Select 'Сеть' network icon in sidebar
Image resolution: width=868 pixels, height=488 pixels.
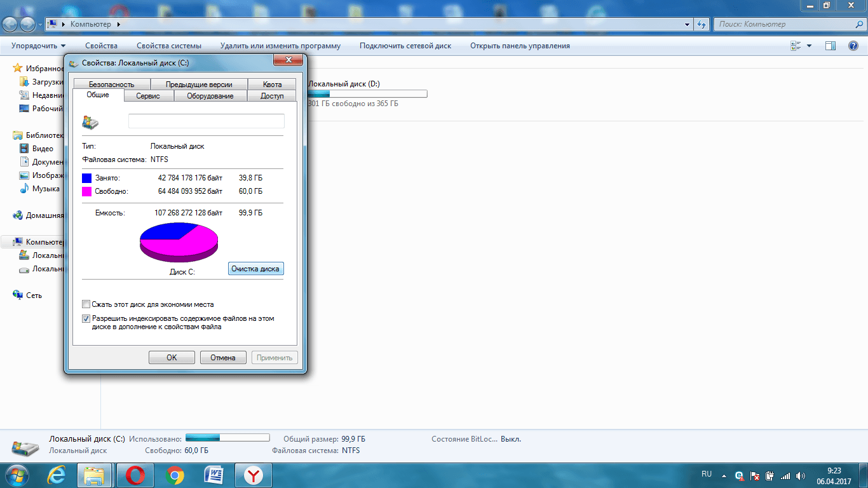pyautogui.click(x=18, y=295)
